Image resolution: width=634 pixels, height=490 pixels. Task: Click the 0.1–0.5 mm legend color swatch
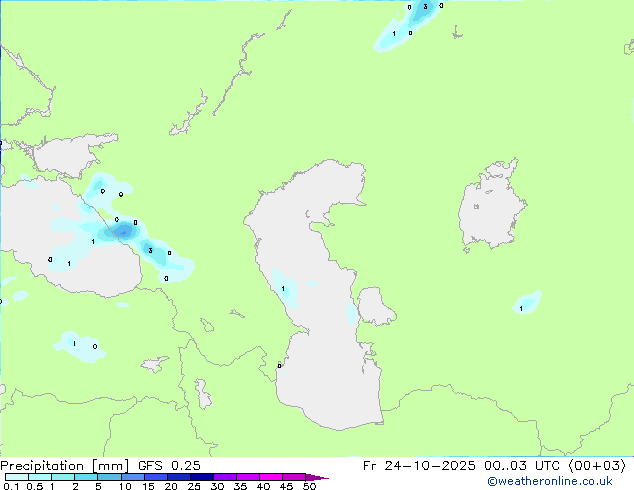pos(17,477)
